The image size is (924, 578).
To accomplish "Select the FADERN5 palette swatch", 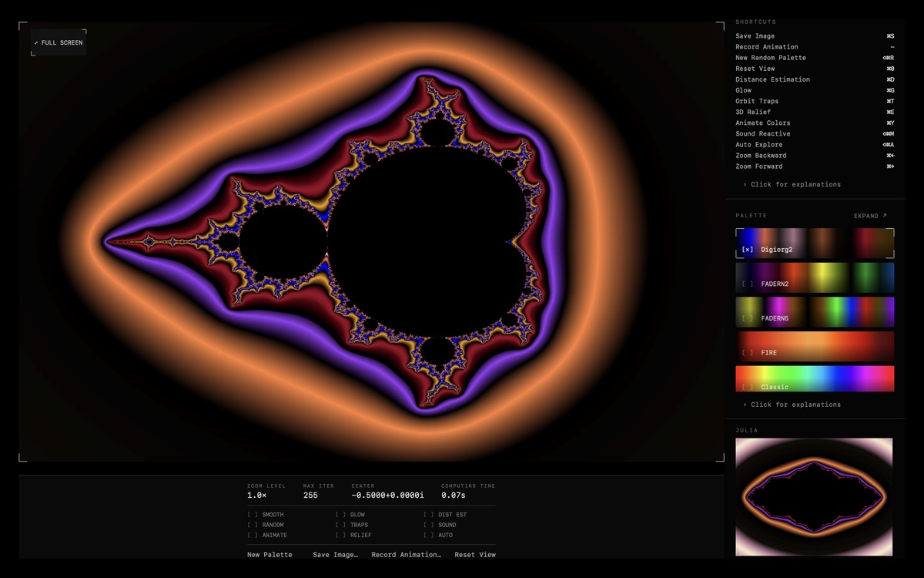I will tap(815, 312).
